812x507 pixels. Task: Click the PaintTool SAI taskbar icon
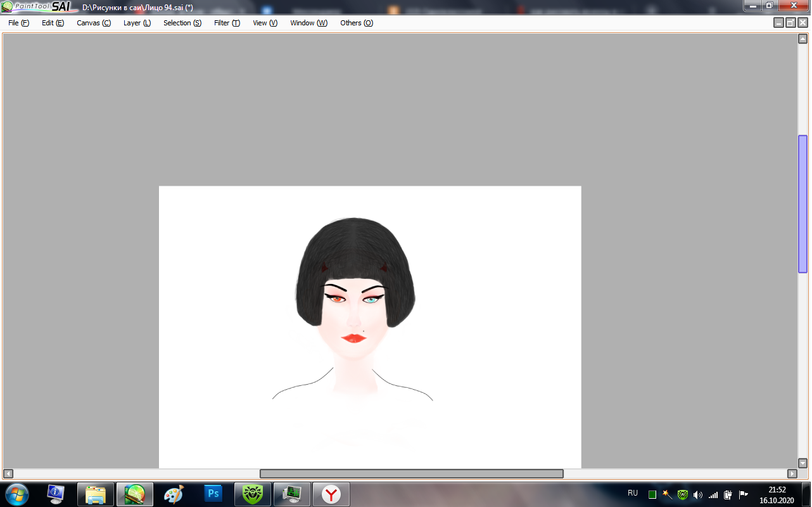pos(134,494)
